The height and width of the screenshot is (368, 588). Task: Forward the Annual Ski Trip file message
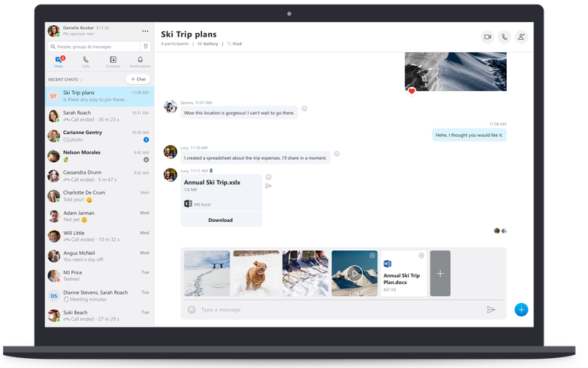coord(269,186)
